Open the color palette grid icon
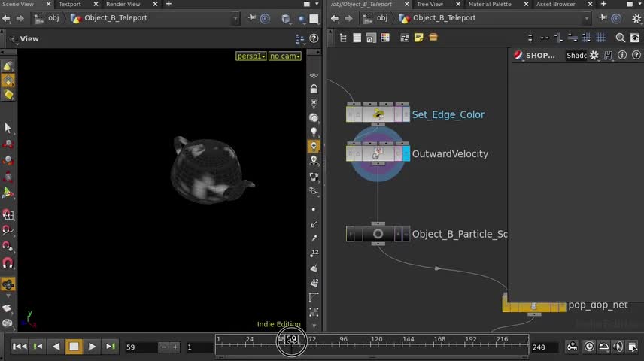The height and width of the screenshot is (361, 644). click(x=385, y=38)
